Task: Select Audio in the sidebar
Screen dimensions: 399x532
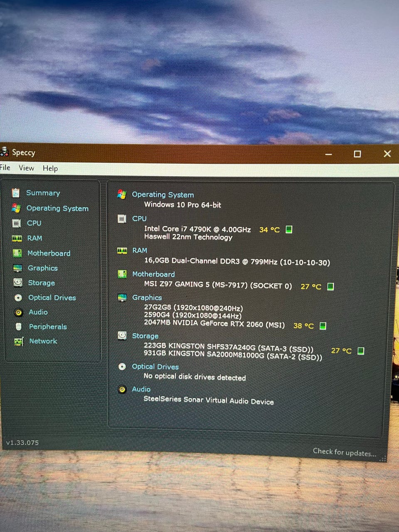Action: point(38,312)
